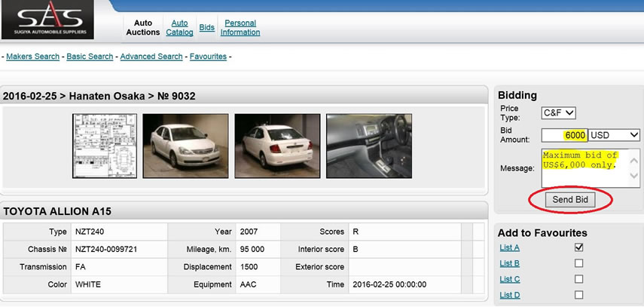
Task: Open the Personal Information tab
Action: 240,28
